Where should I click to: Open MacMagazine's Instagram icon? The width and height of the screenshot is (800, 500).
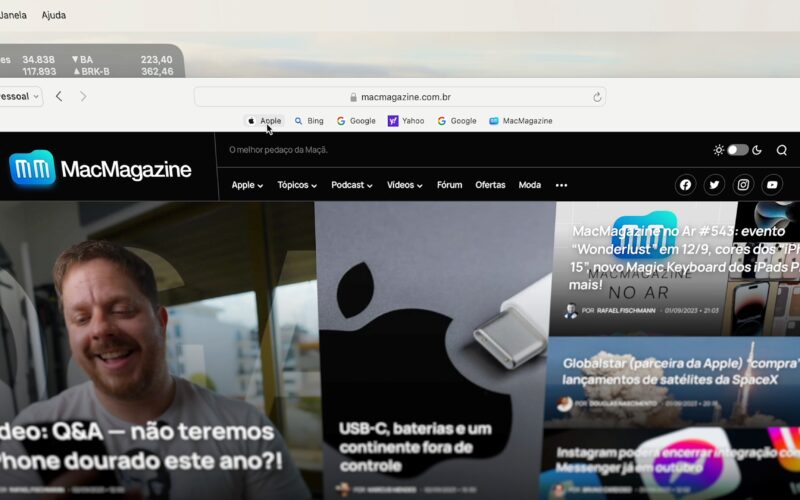click(x=743, y=185)
